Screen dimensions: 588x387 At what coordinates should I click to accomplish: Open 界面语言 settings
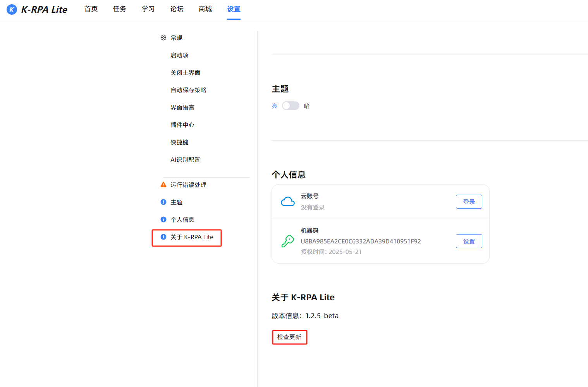182,107
